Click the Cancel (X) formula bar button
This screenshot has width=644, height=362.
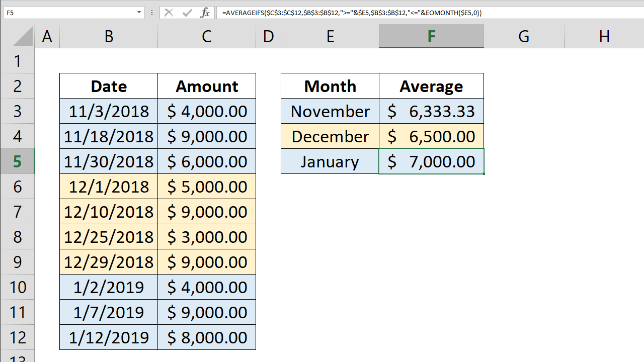169,13
